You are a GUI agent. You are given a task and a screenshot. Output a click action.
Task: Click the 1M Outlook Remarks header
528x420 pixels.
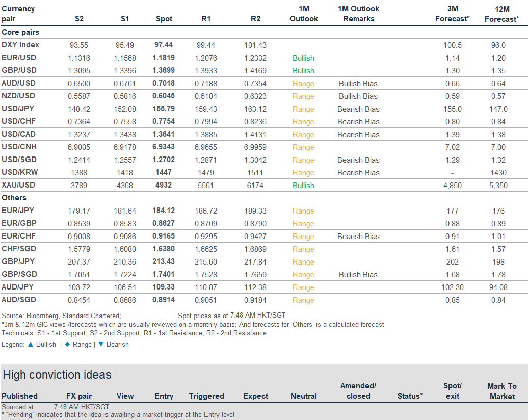pos(358,14)
